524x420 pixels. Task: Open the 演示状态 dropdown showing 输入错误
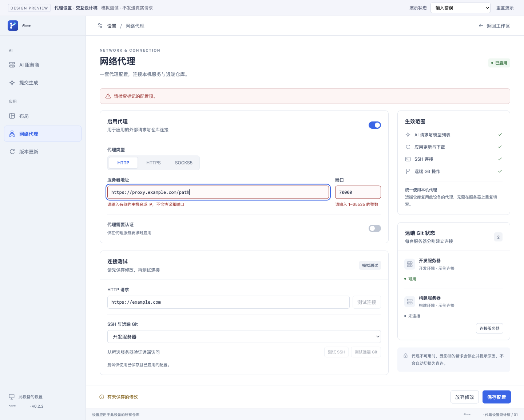pos(460,8)
